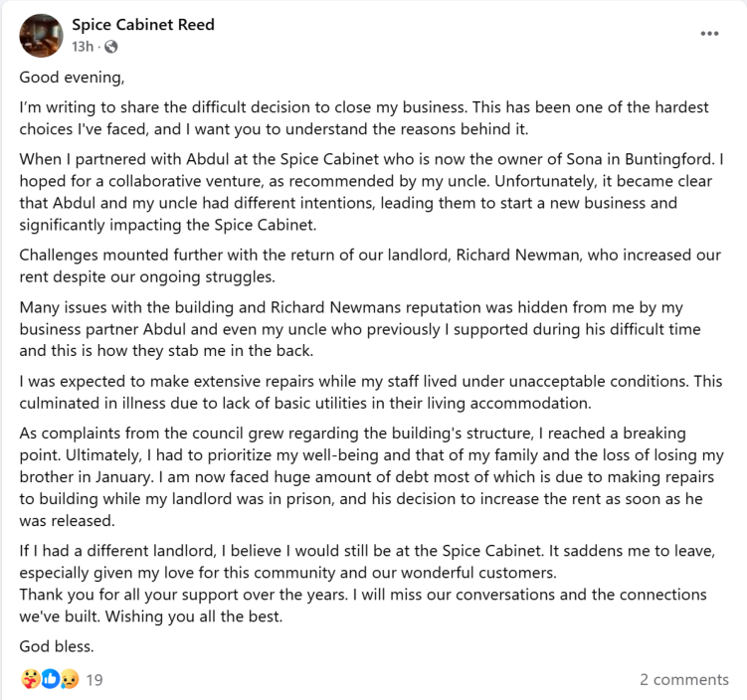This screenshot has height=700, width=747.
Task: Click the 'God bless.' closing line
Action: (x=57, y=646)
